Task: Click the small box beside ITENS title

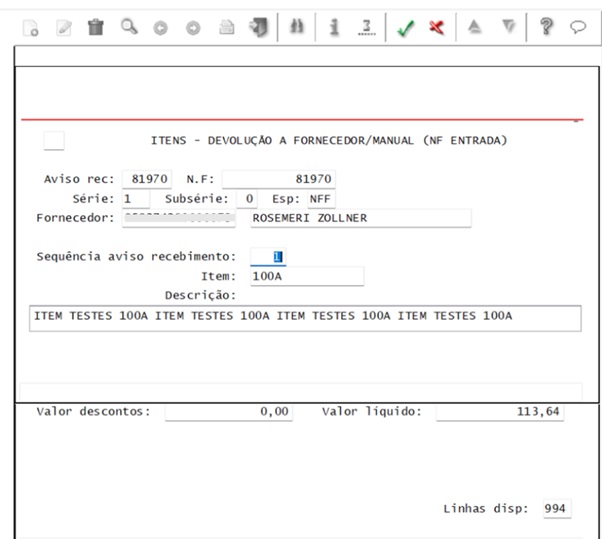Action: 54,141
